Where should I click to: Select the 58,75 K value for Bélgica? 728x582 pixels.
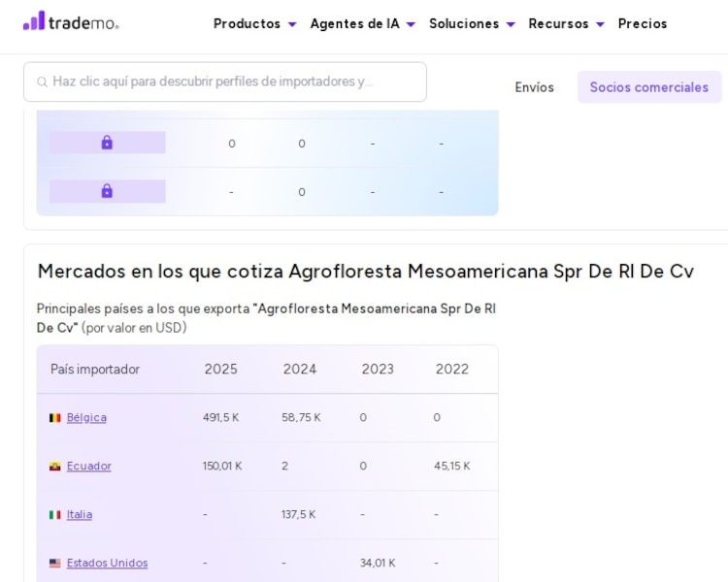[x=301, y=418]
